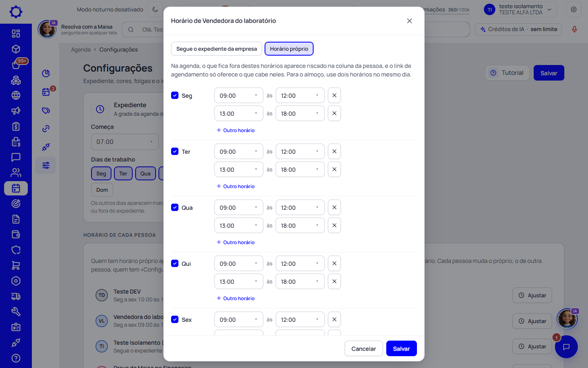This screenshot has width=588, height=368.
Task: Open the Começa 07:00 dropdown on the Configurações page
Action: pos(125,142)
